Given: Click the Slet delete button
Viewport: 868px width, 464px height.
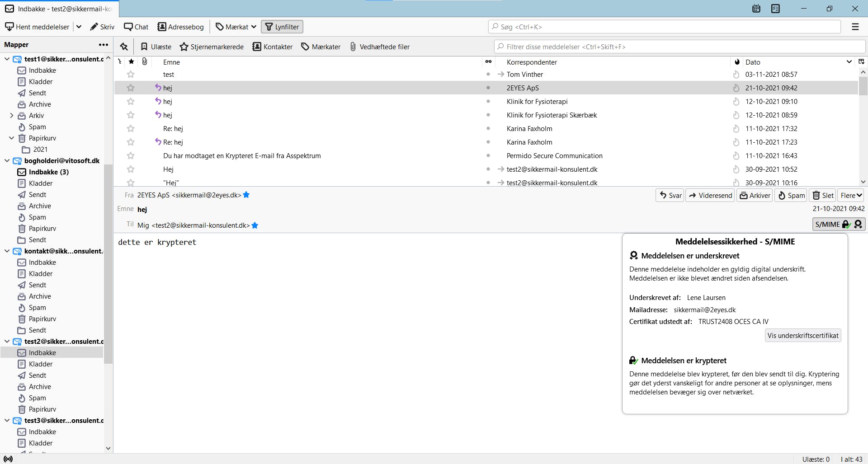Looking at the screenshot, I should 823,195.
